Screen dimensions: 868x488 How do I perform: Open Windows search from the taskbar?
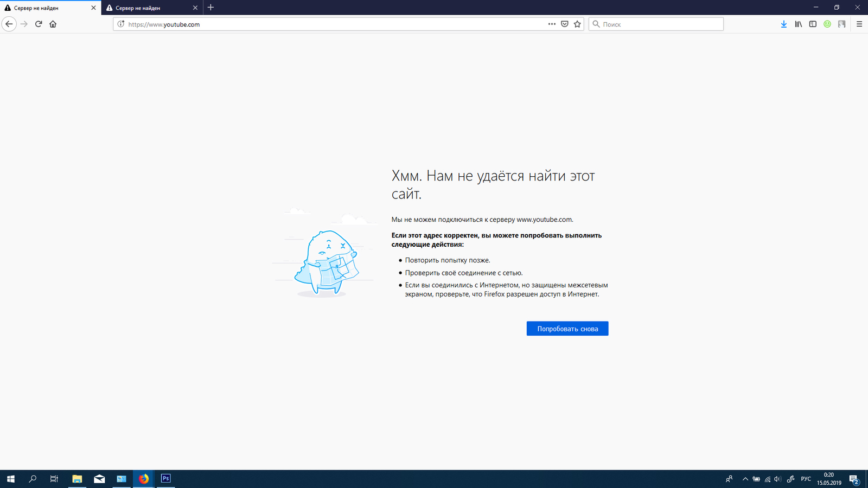pos(33,479)
